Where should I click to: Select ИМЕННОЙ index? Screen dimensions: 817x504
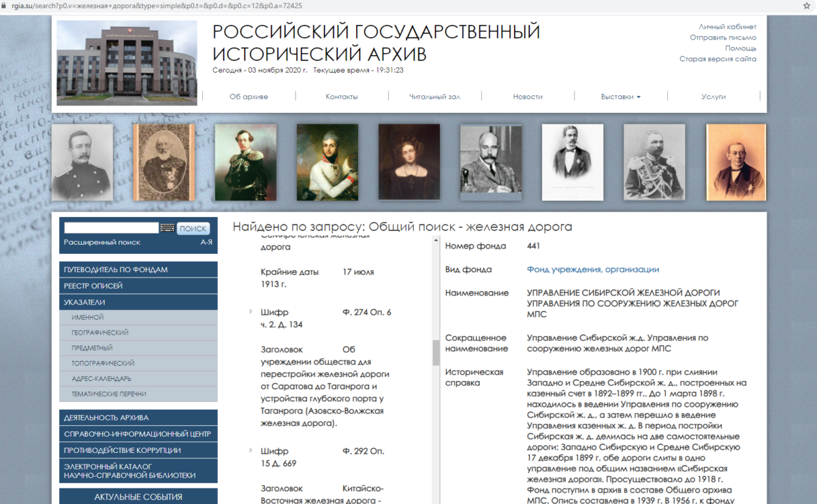[x=138, y=317]
